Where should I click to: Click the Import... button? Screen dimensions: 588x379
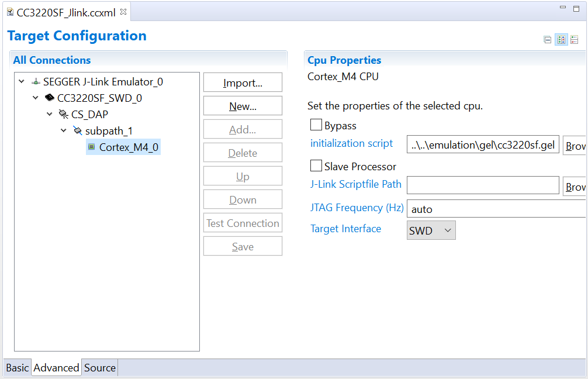pos(243,82)
